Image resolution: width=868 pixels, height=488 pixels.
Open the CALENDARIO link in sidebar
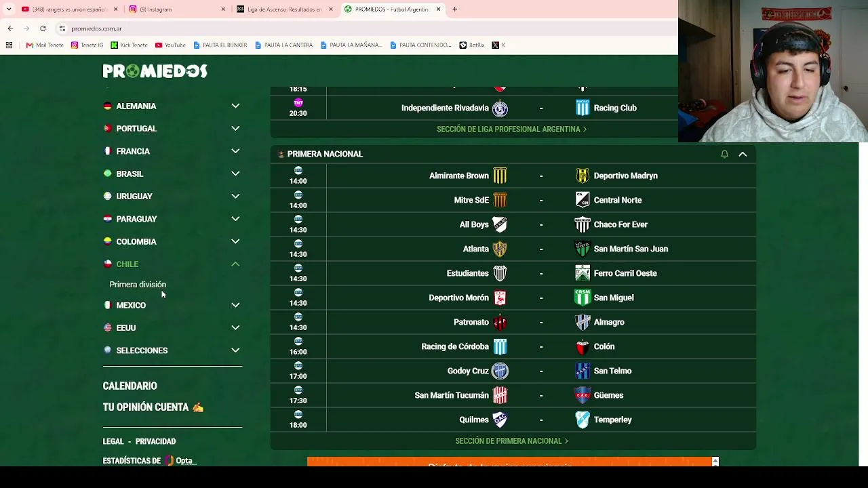(x=130, y=386)
